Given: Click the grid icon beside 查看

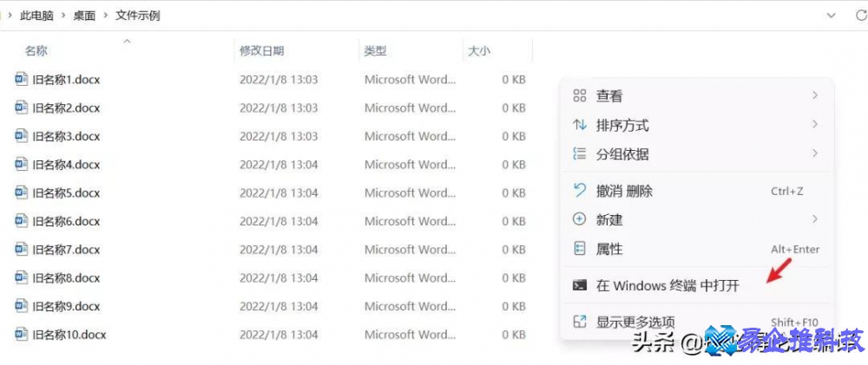Looking at the screenshot, I should [x=580, y=95].
